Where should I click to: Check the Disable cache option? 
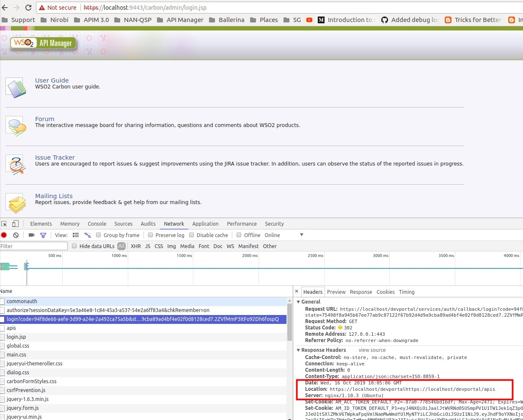[191, 235]
